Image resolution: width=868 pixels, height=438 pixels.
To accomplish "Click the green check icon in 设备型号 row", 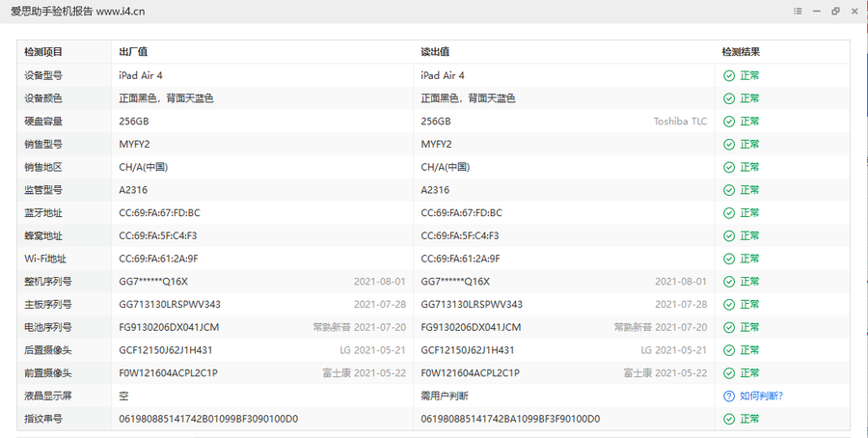I will click(729, 76).
